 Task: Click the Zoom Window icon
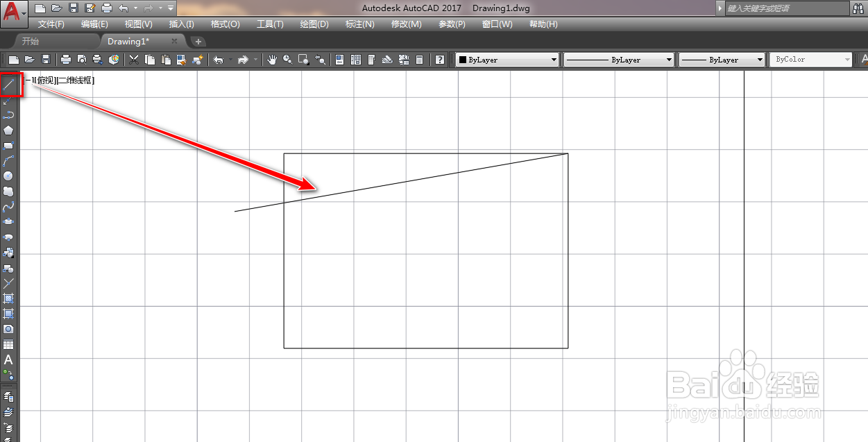pyautogui.click(x=303, y=60)
